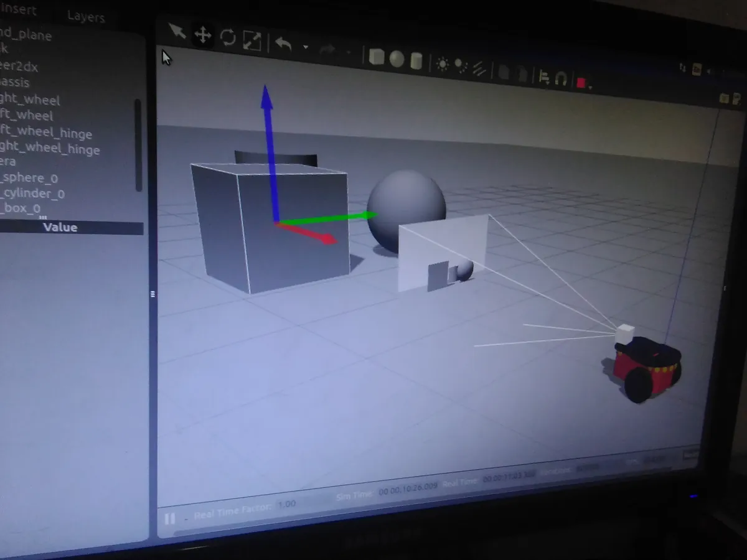The height and width of the screenshot is (560, 747).
Task: Enable the snap magnet tool
Action: click(561, 80)
